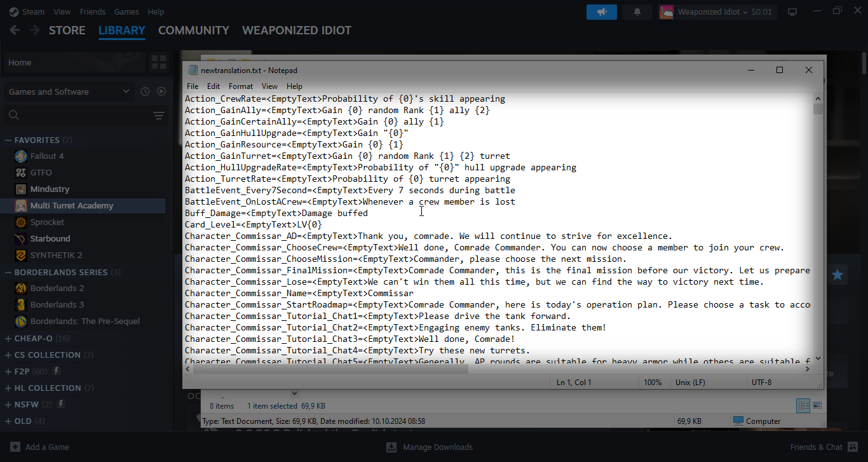Toggle the recent activity clock filter

coord(145,92)
